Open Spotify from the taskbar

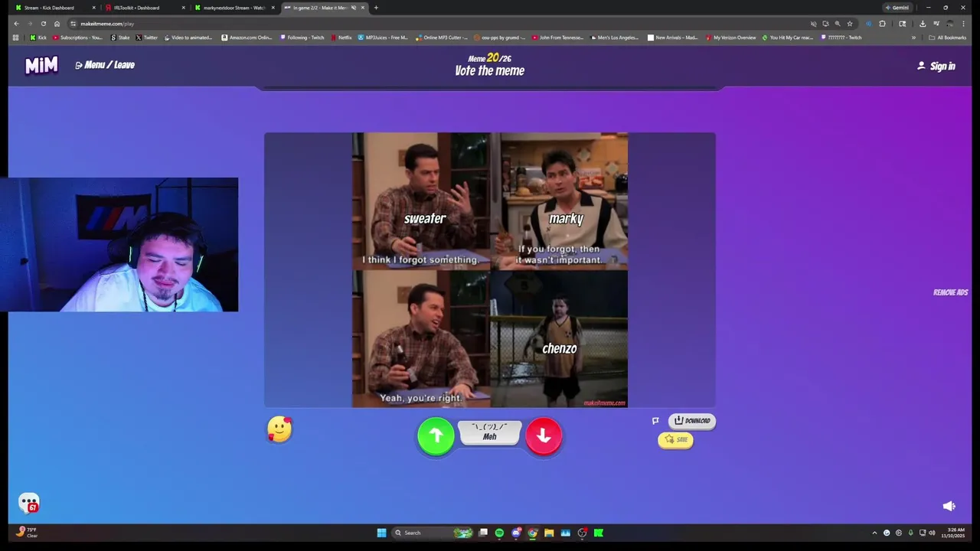pos(499,533)
